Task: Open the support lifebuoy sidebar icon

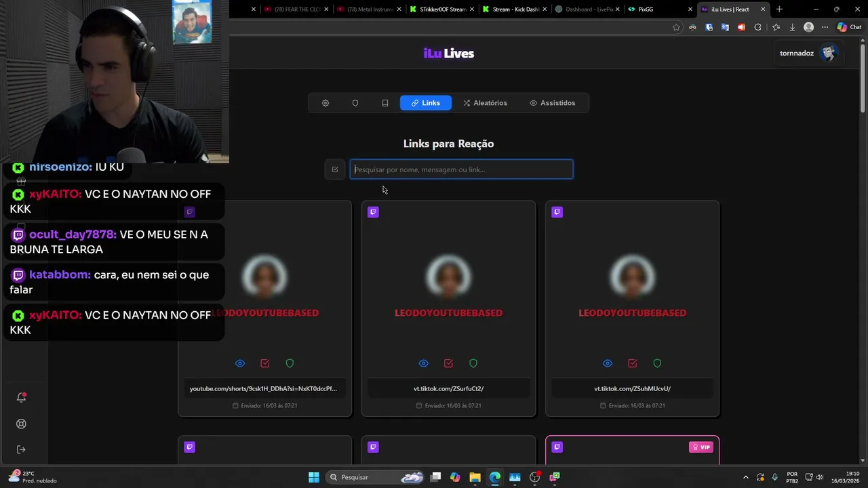Action: [21, 424]
